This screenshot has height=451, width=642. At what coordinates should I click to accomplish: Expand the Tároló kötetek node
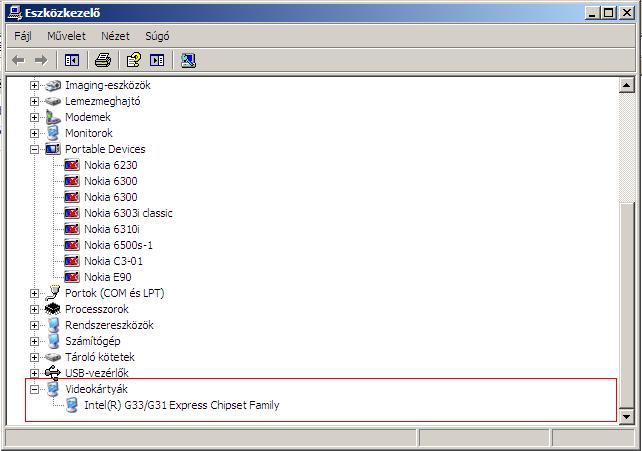pyautogui.click(x=34, y=357)
